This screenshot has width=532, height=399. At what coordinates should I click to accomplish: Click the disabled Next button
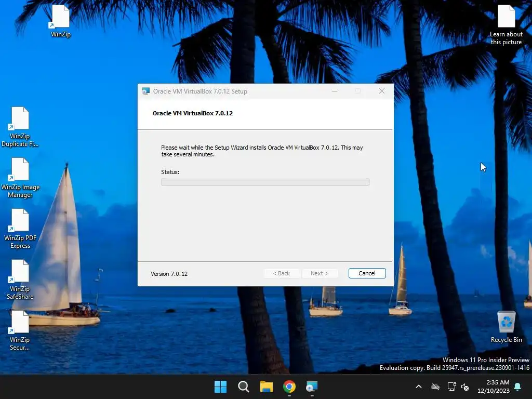click(x=320, y=273)
